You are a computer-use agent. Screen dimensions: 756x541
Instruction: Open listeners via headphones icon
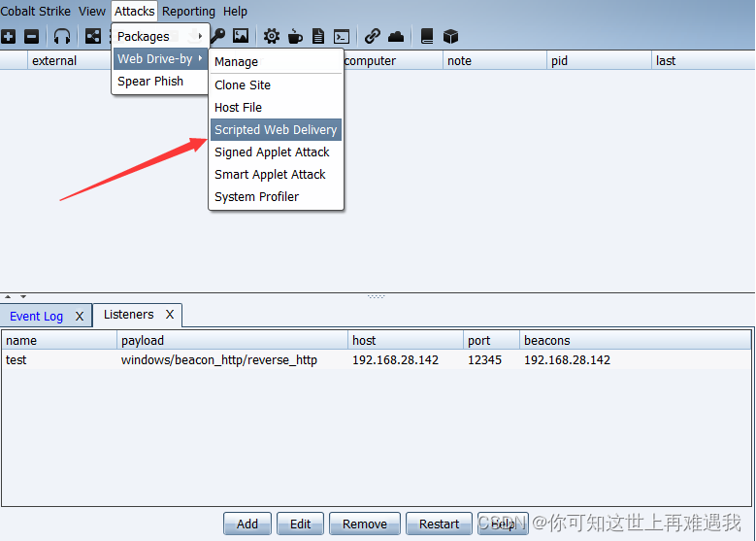[x=62, y=36]
